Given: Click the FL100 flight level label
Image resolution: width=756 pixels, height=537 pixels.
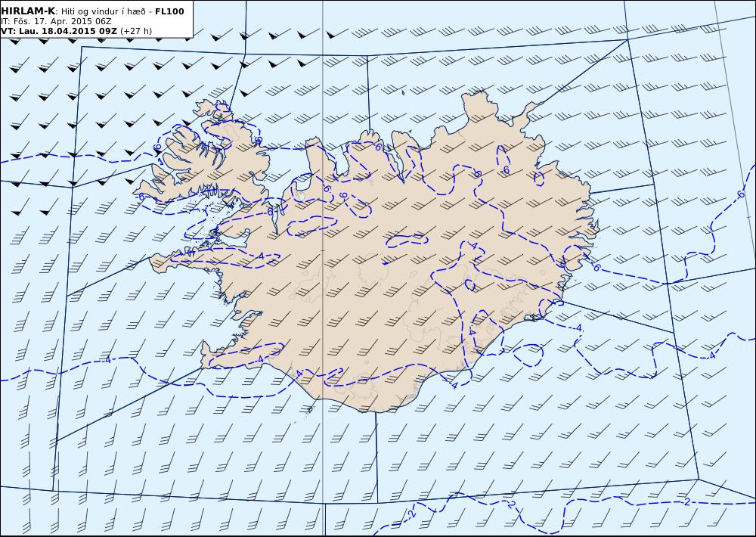Looking at the screenshot, I should [169, 11].
